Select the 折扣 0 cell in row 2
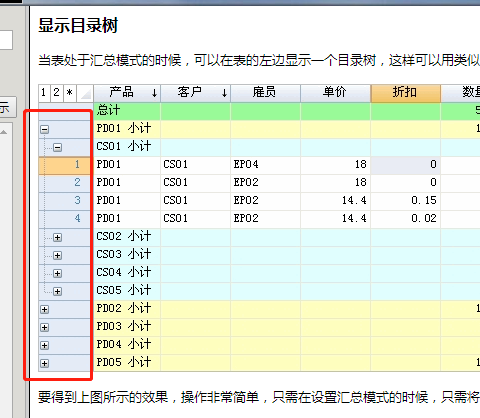This screenshot has height=418, width=480. coord(406,183)
